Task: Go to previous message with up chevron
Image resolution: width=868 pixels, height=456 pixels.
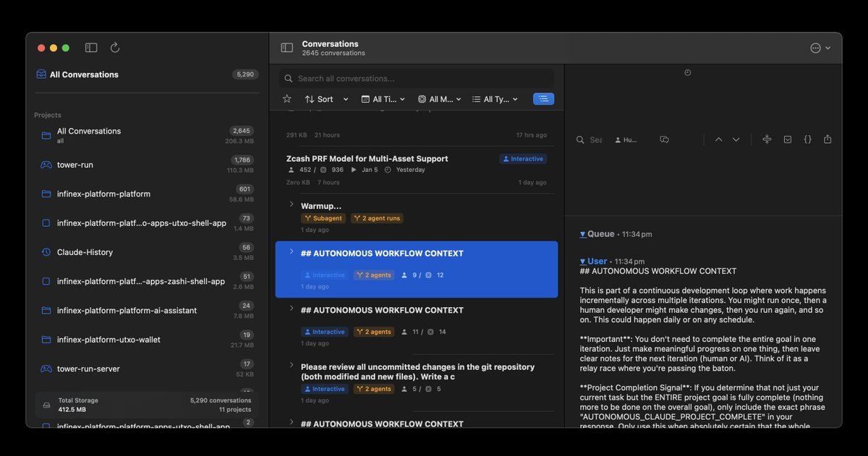Action: (x=718, y=139)
